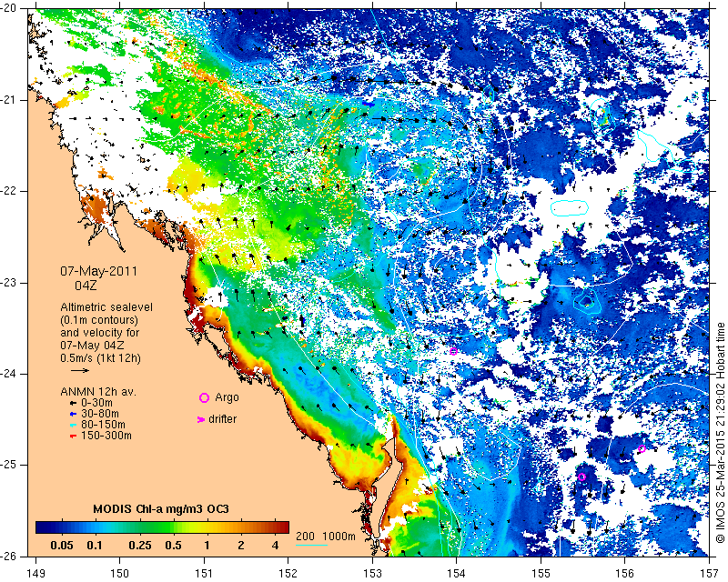Click the '0-30m' depth label
This screenshot has width=728, height=582.
(96, 404)
